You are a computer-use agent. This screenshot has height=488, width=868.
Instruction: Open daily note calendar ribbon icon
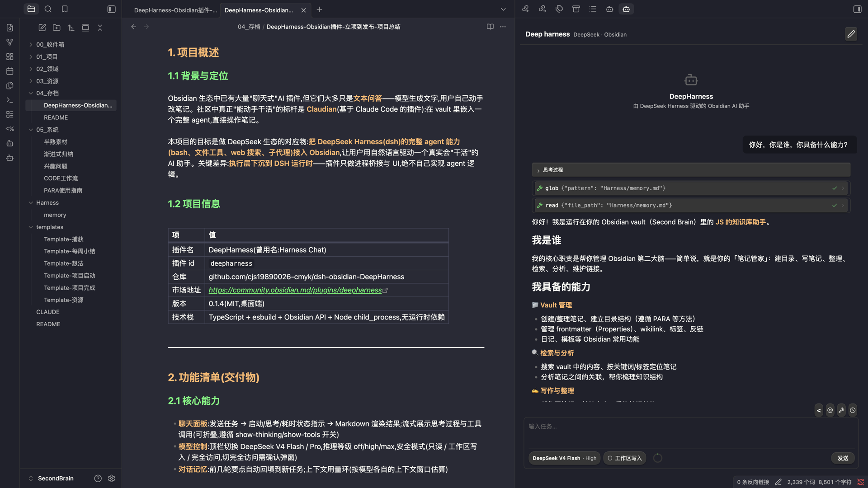(10, 71)
